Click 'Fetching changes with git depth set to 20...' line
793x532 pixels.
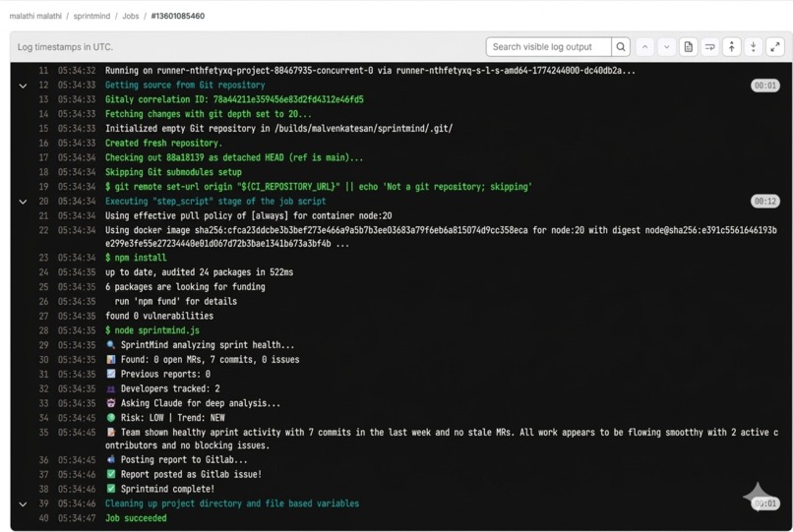click(209, 114)
